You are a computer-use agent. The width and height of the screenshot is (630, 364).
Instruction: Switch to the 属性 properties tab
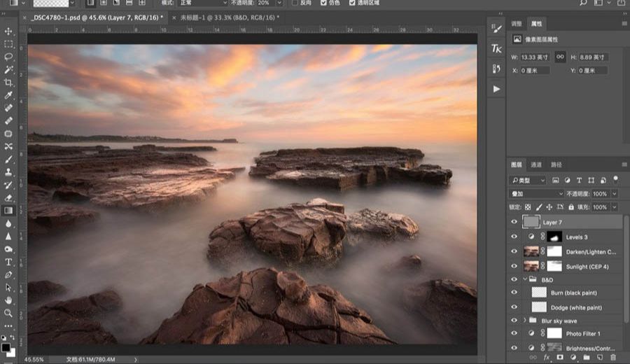(536, 24)
